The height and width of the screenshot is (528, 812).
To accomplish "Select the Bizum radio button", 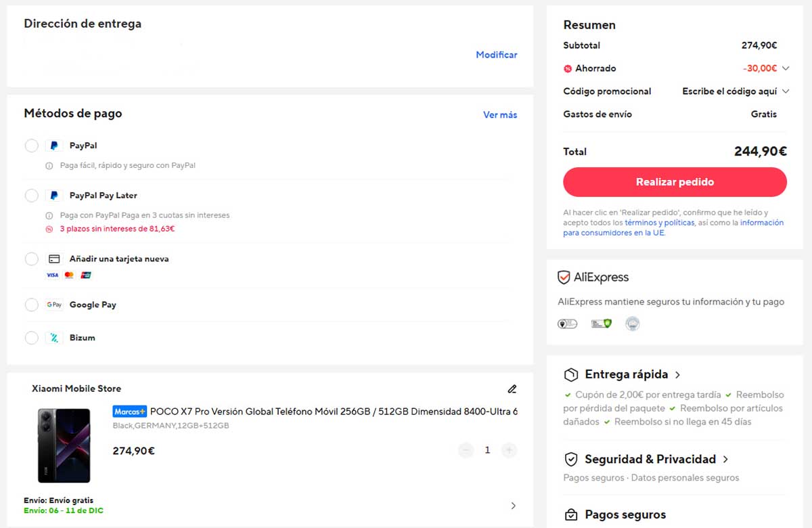I will click(x=31, y=337).
